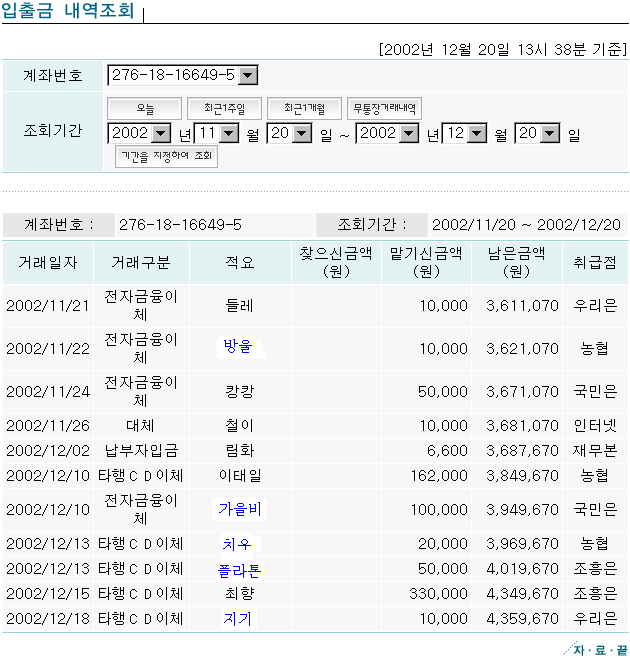The image size is (630, 660).
Task: Click the 폴라톤 memo link
Action: tap(239, 569)
